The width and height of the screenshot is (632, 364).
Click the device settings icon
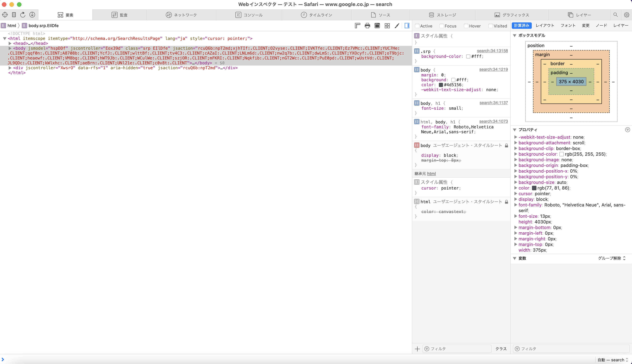14,15
